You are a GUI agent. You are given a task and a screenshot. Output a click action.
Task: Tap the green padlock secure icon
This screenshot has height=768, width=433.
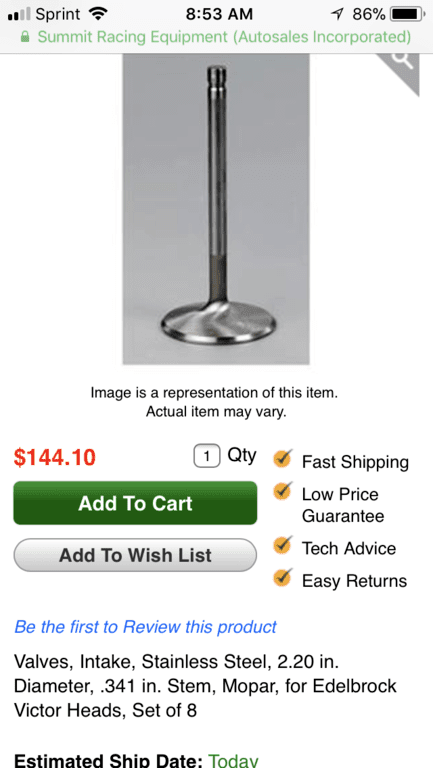25,37
